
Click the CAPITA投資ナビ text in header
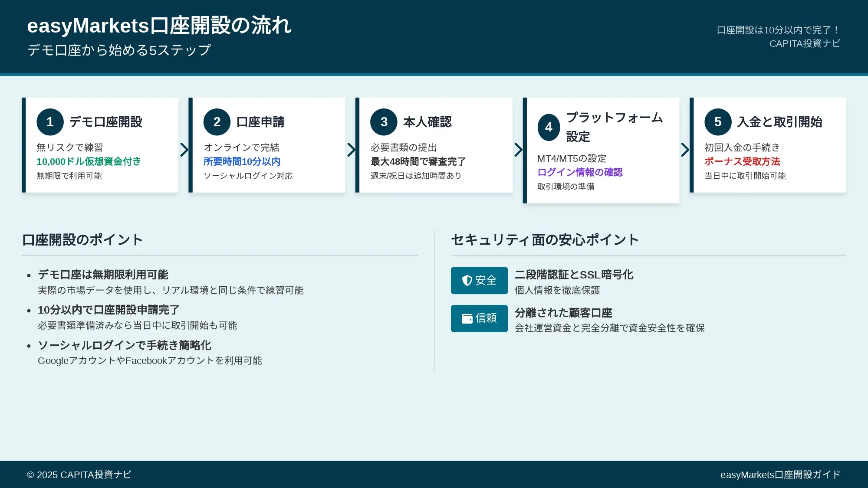tap(805, 43)
